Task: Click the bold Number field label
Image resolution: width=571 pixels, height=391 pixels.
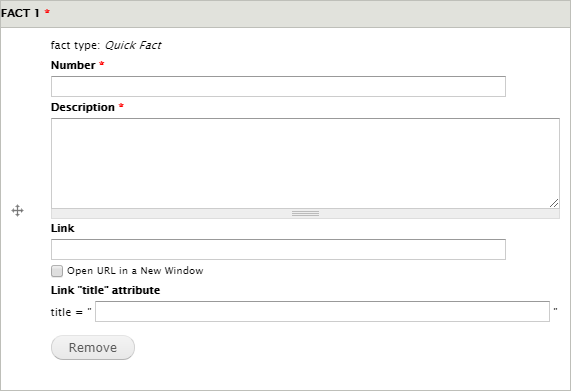Action: 73,65
